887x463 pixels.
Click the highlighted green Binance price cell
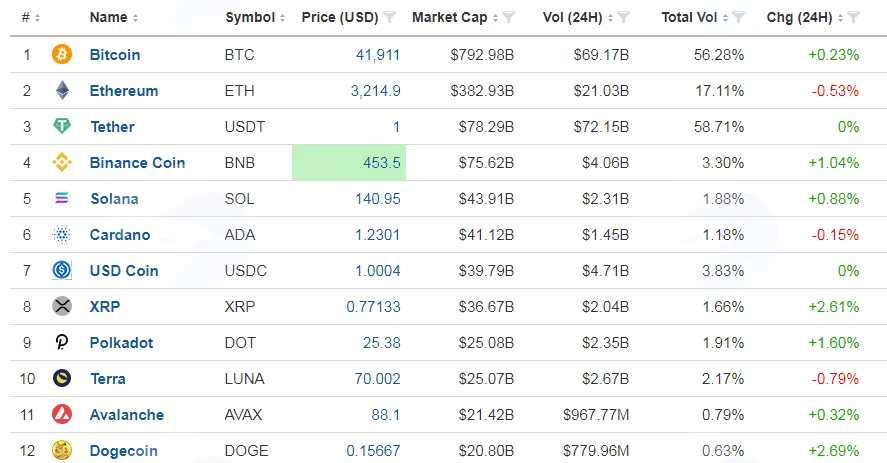(349, 162)
